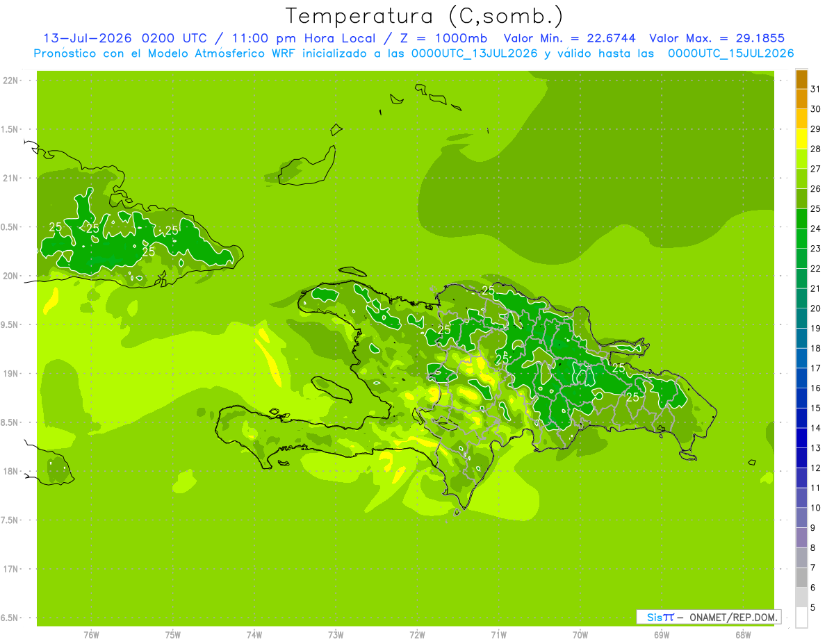834x644 pixels.
Task: Click the colorbar label 28
Action: 816,149
